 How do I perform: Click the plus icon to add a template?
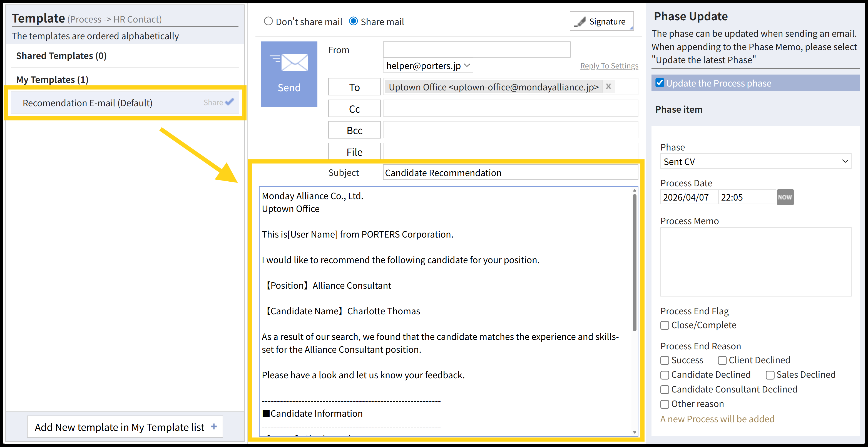(214, 426)
